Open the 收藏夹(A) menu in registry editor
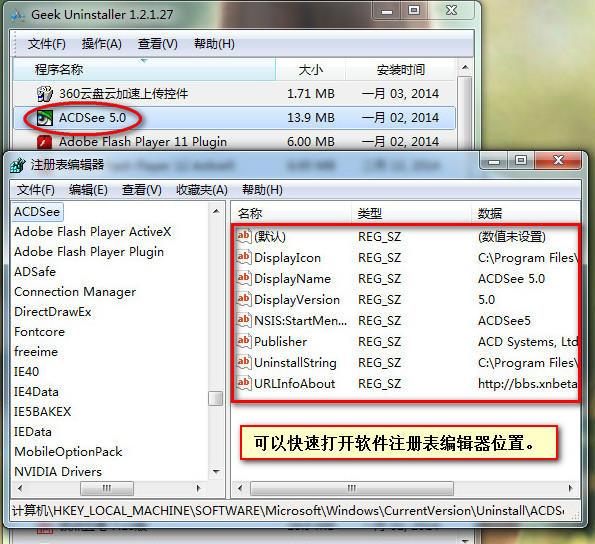 point(202,190)
